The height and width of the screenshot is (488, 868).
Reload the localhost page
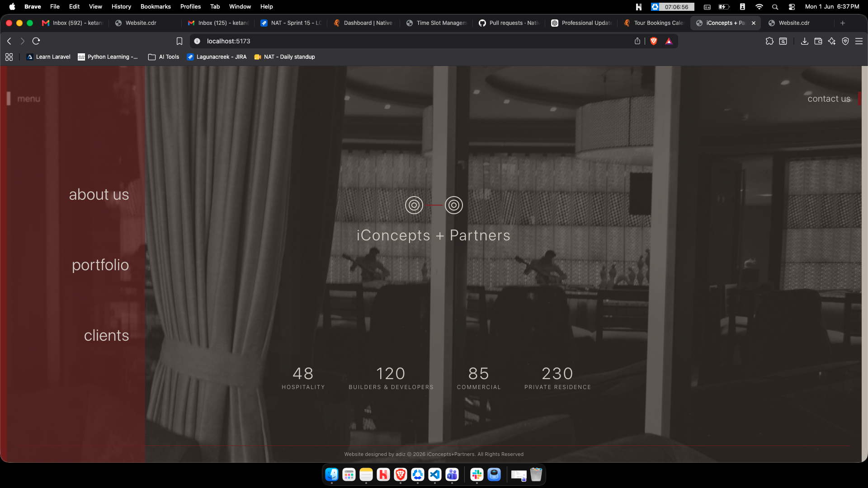pyautogui.click(x=36, y=41)
